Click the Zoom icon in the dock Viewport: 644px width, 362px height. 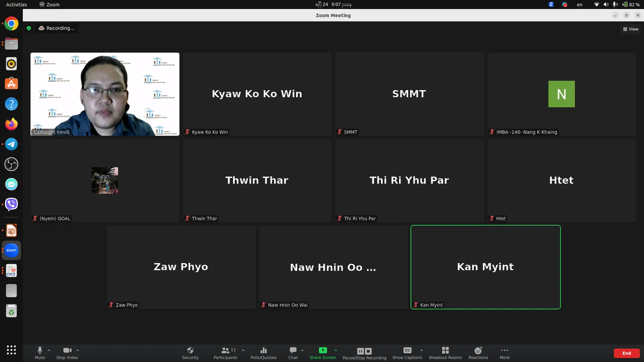tap(11, 250)
